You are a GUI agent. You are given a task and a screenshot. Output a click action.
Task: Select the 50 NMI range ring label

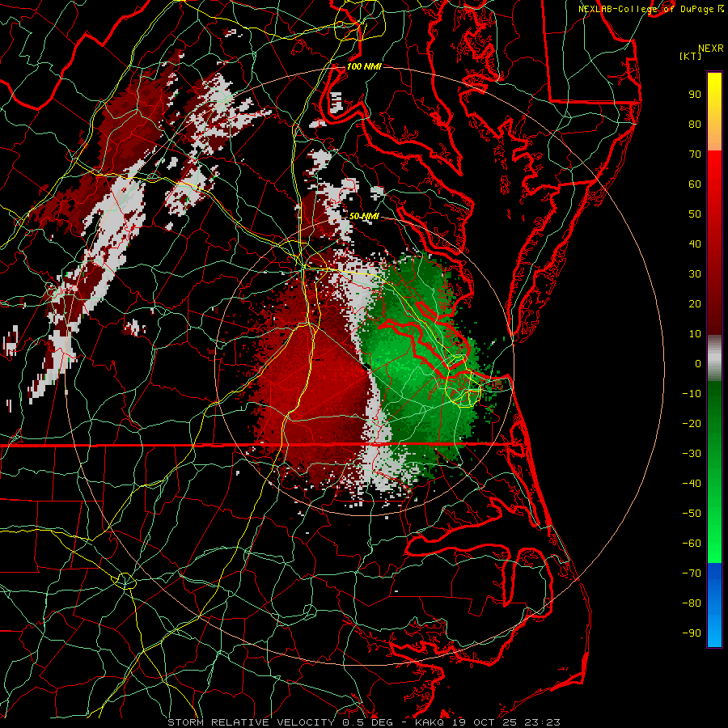tap(364, 216)
